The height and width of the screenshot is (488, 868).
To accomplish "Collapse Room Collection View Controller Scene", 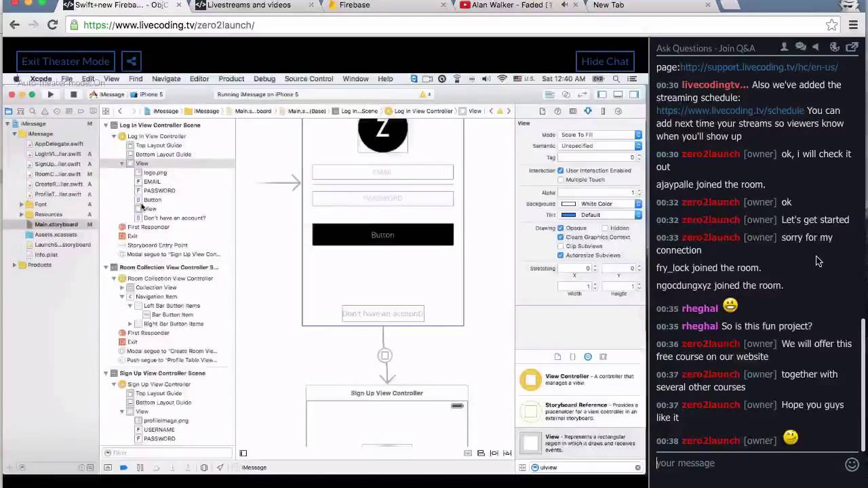I will pyautogui.click(x=106, y=268).
